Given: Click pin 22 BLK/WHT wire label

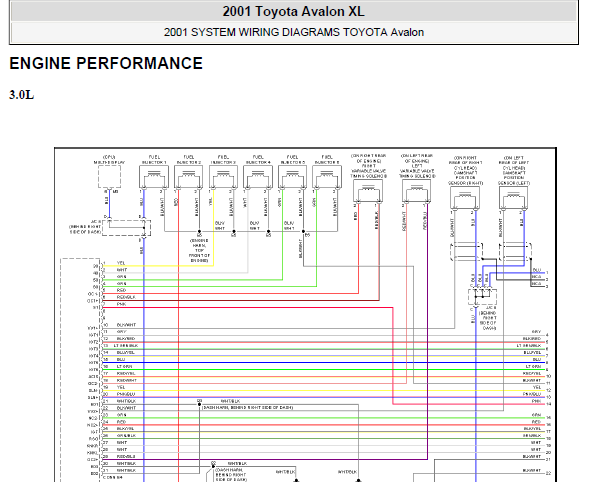Looking at the screenshot, I should pyautogui.click(x=126, y=408).
